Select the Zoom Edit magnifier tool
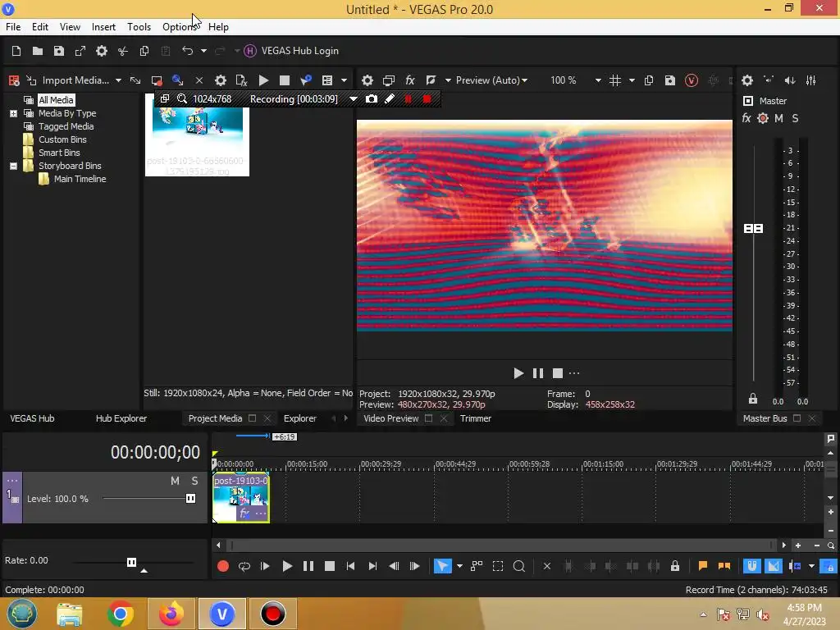Viewport: 840px width, 630px height. tap(519, 566)
